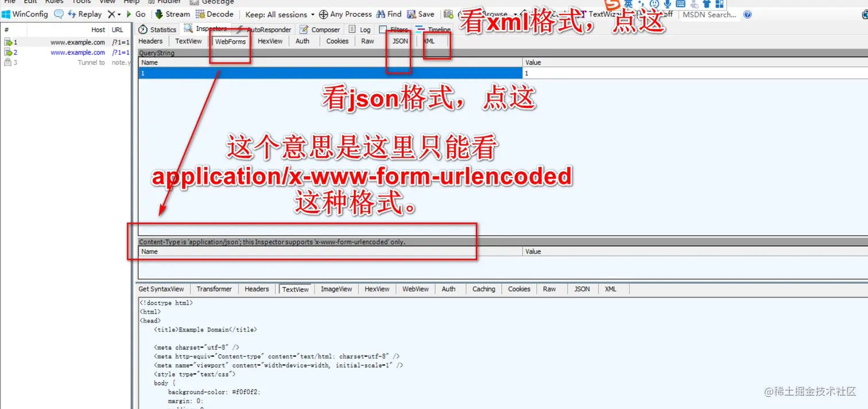
Task: Open the response Cookies tab
Action: [x=519, y=289]
